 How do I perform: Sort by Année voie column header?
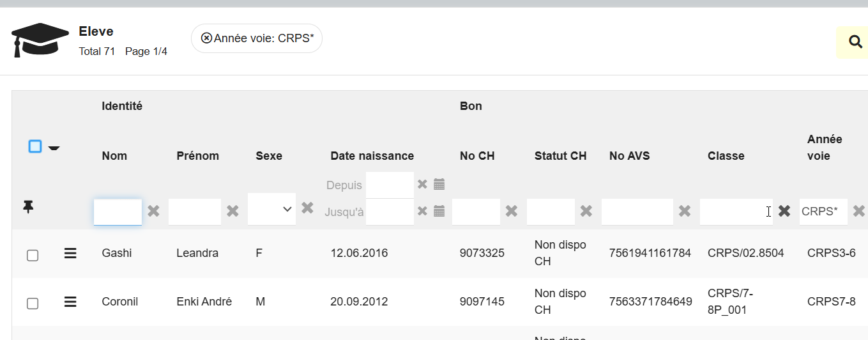tap(825, 148)
